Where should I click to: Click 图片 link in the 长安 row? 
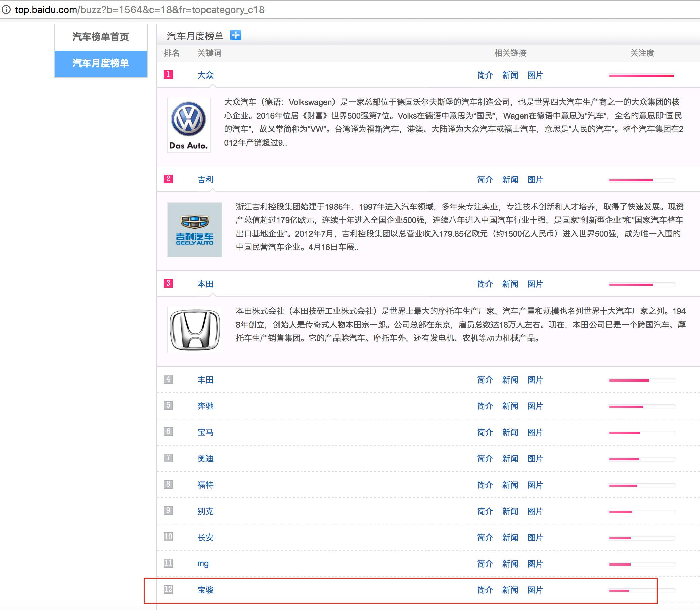pyautogui.click(x=535, y=538)
